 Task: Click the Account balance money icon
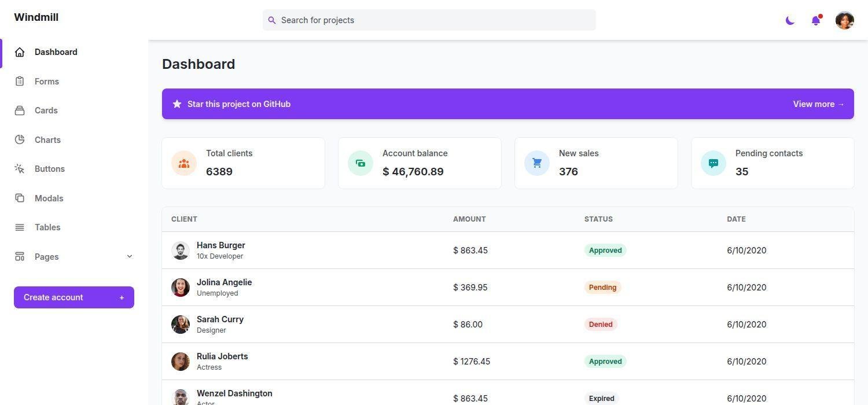coord(361,163)
